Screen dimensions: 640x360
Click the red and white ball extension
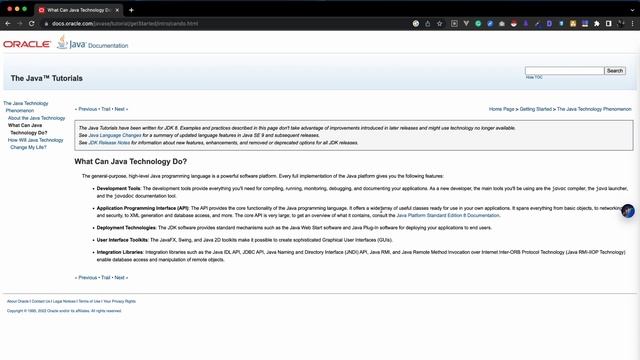click(x=513, y=24)
